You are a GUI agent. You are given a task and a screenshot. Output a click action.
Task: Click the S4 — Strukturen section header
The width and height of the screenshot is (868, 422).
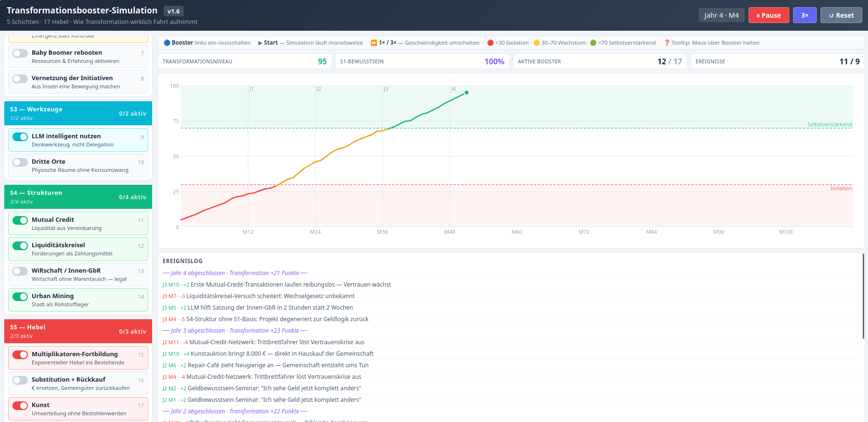point(78,197)
